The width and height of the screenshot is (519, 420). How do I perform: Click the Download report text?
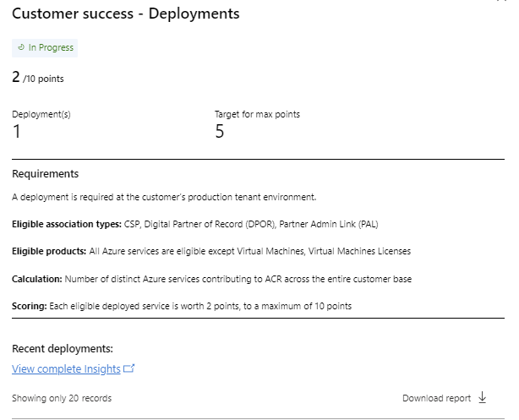point(436,398)
